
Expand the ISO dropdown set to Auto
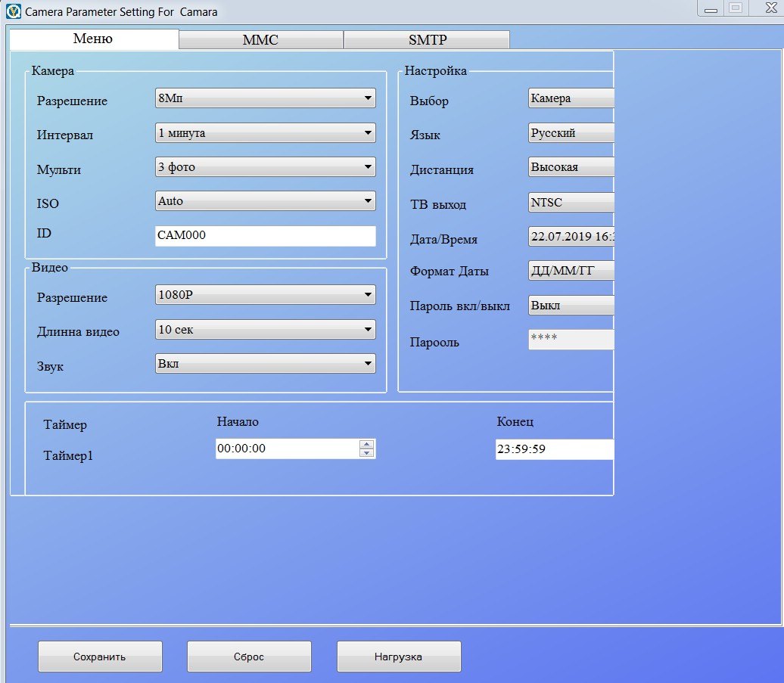point(265,201)
